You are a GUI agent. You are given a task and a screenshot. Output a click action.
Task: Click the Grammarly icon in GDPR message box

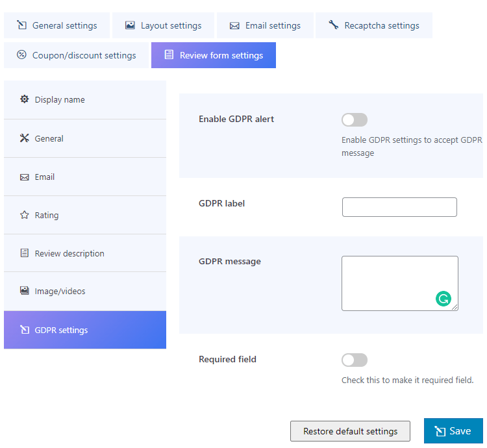point(443,299)
